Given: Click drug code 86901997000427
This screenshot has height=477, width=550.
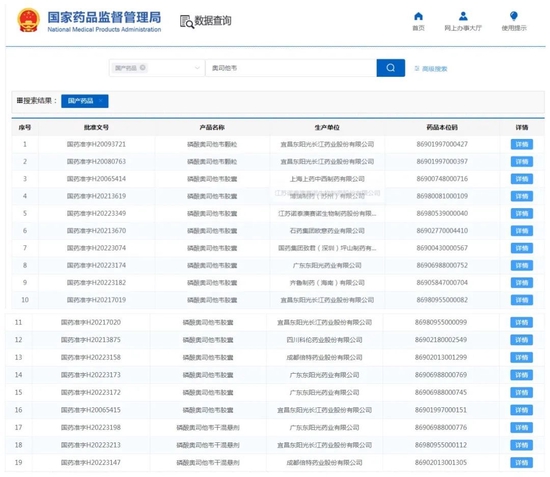Looking at the screenshot, I should coord(442,144).
